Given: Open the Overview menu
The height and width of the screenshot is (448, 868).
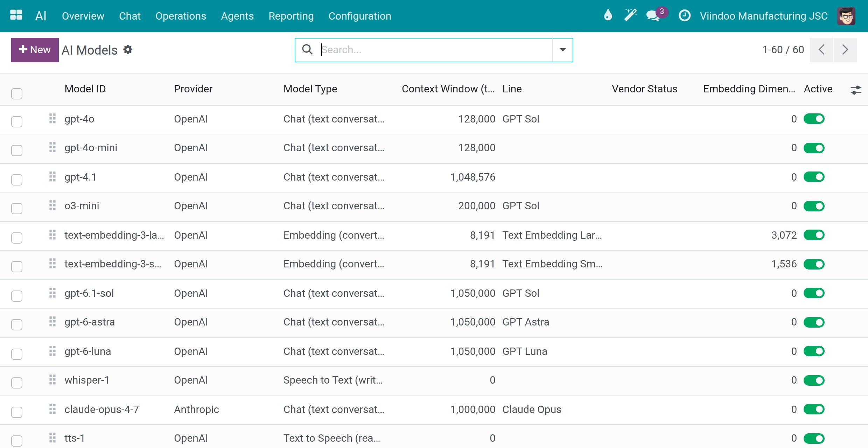Looking at the screenshot, I should tap(83, 16).
